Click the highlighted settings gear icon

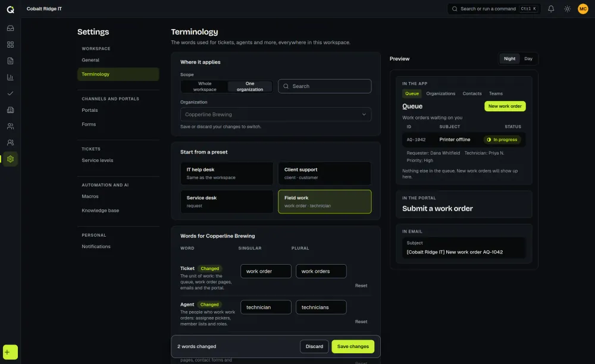tap(10, 159)
